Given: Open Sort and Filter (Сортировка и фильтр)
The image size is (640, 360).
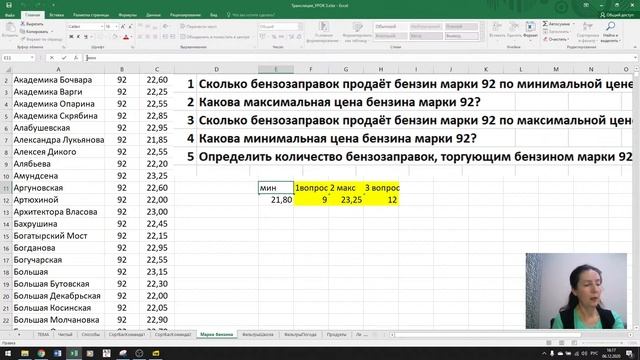Looking at the screenshot, I should [x=588, y=32].
